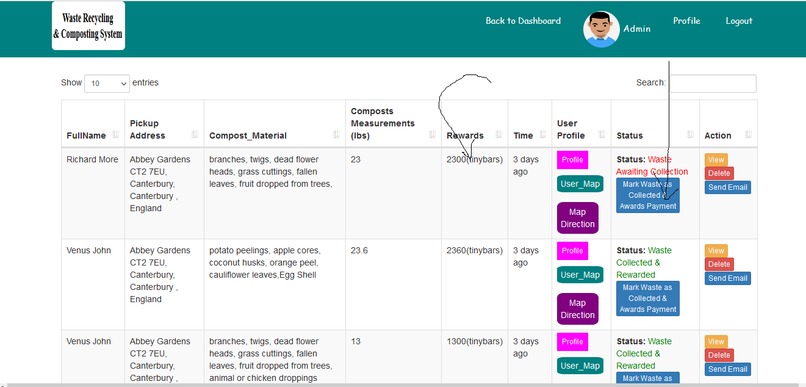View the 2360 tinybars record
806x387 pixels.
coord(716,251)
